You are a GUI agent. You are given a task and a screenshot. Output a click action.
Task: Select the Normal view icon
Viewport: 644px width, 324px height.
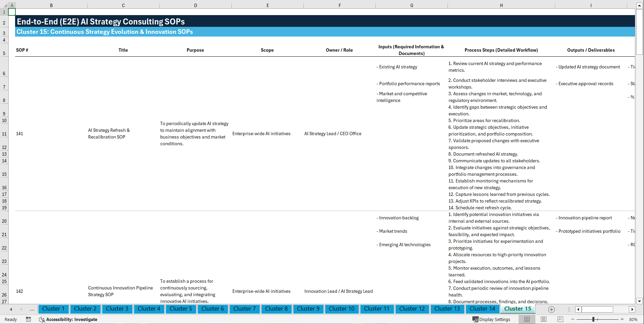[526, 319]
